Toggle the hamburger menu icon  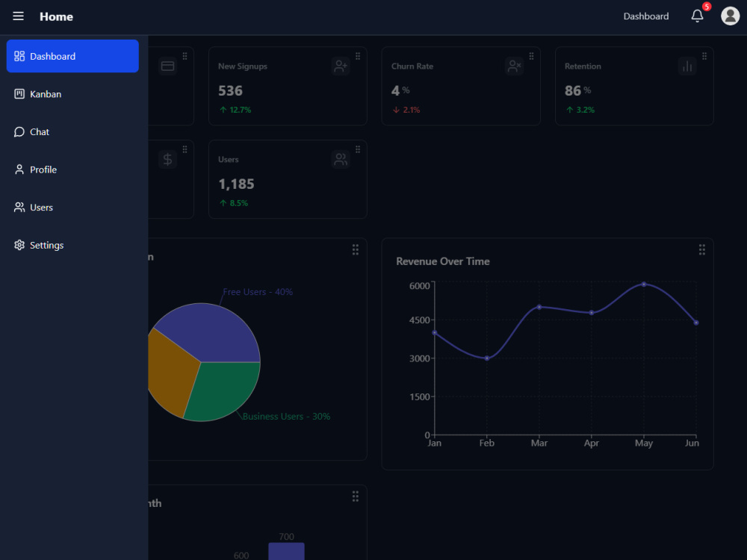point(18,16)
